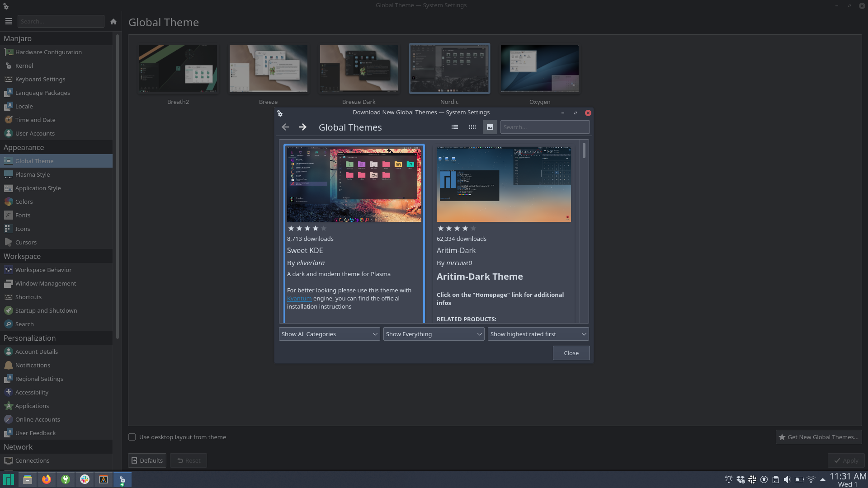
Task: Click the home icon in settings sidebar
Action: point(113,22)
